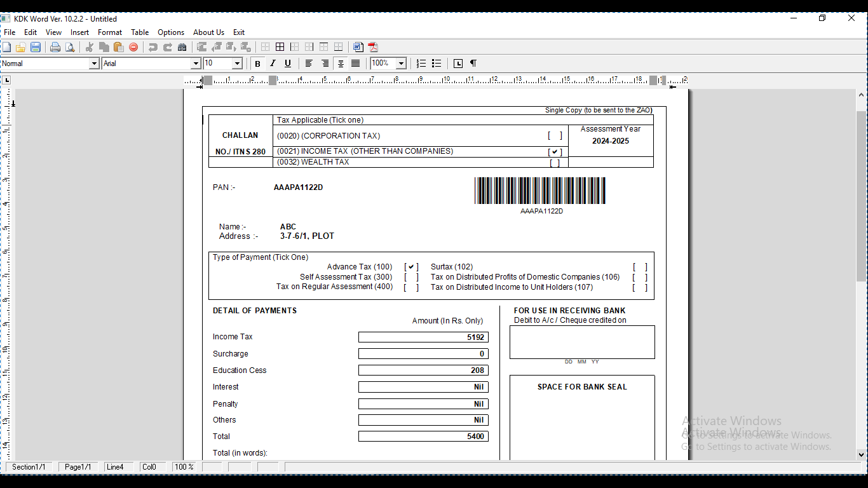Apply all borders using the grid icon
This screenshot has height=488, width=868.
[280, 47]
